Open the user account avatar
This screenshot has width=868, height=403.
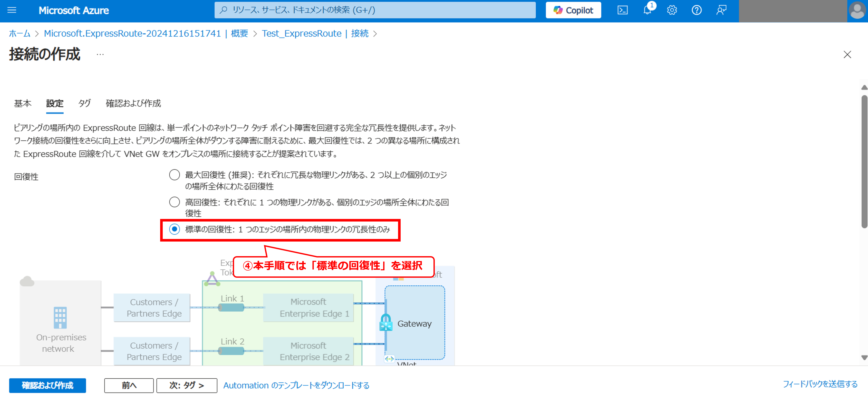(857, 11)
